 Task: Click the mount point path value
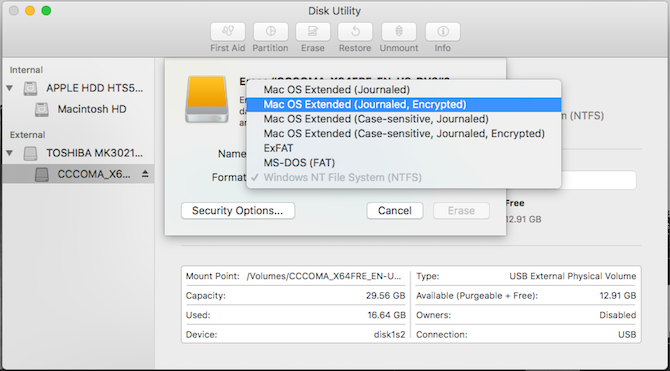324,277
